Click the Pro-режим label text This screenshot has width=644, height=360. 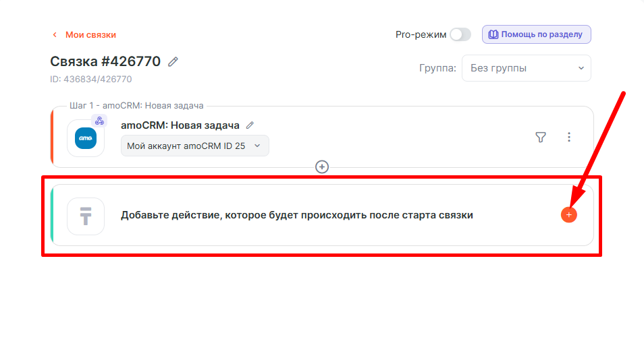(421, 34)
